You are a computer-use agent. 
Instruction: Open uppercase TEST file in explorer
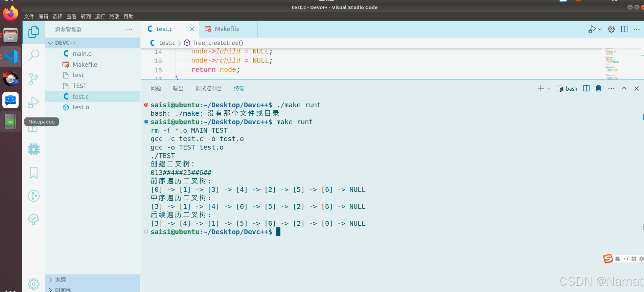[x=93, y=86]
